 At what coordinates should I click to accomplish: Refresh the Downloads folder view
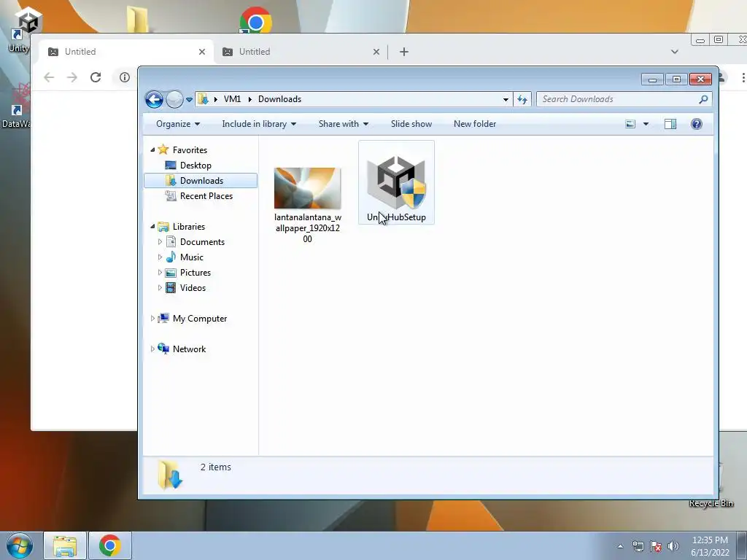click(x=522, y=99)
